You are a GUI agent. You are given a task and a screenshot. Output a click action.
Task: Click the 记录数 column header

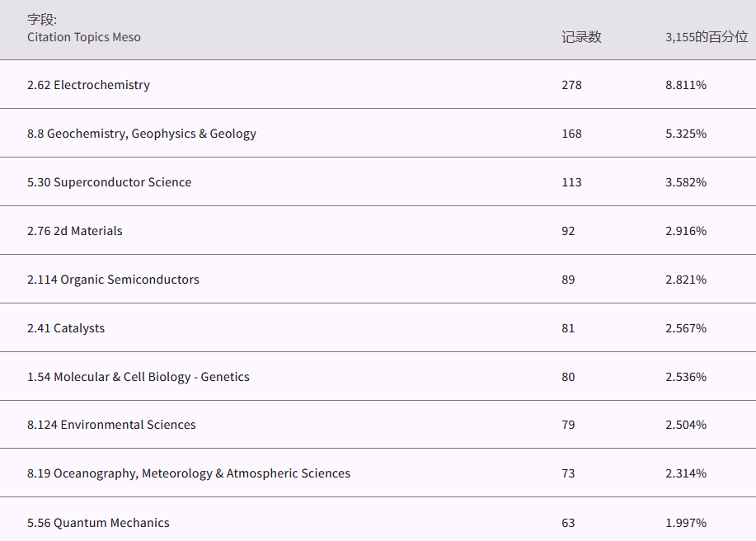click(581, 37)
